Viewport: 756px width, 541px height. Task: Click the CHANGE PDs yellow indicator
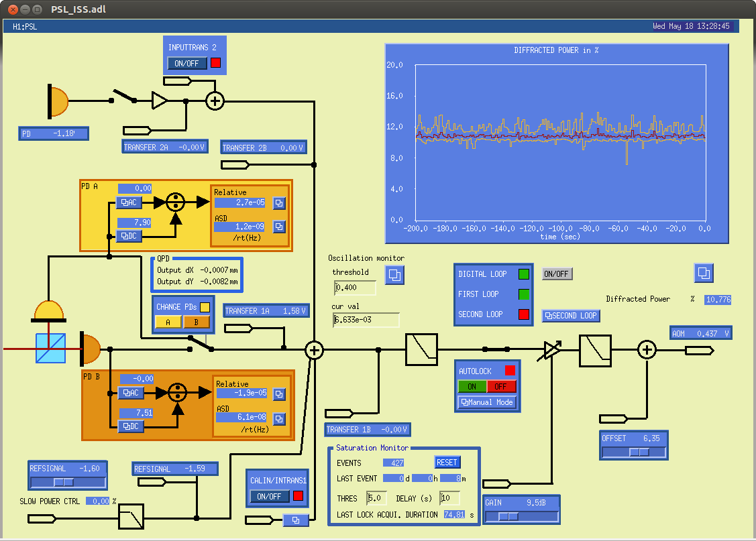205,307
